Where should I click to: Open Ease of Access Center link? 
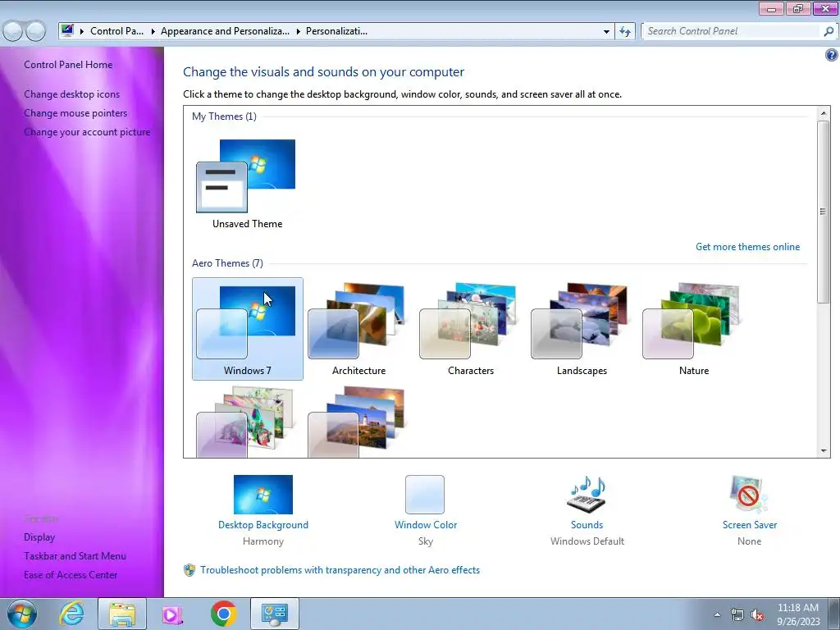click(x=71, y=575)
